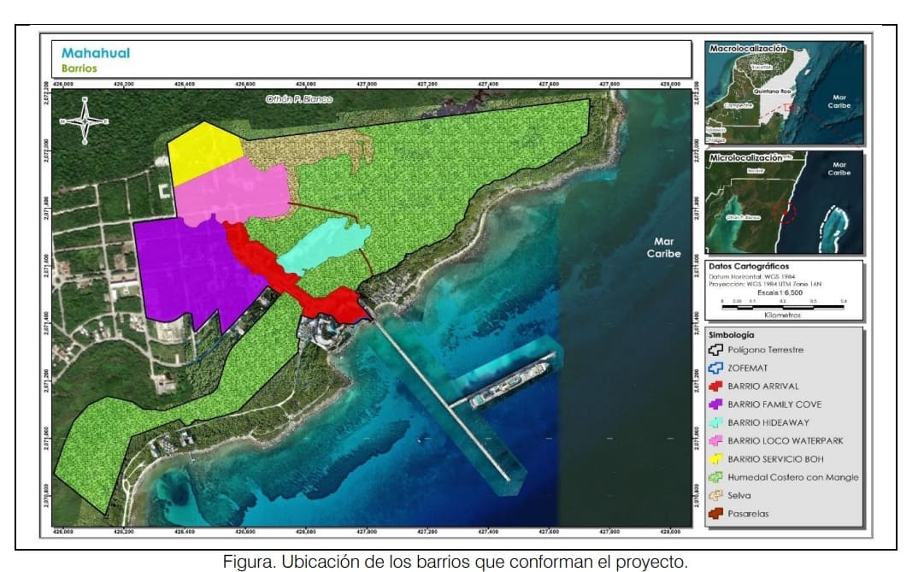This screenshot has width=924, height=572.
Task: Select the blue ZOFEMAT legend symbol
Action: coord(715,368)
